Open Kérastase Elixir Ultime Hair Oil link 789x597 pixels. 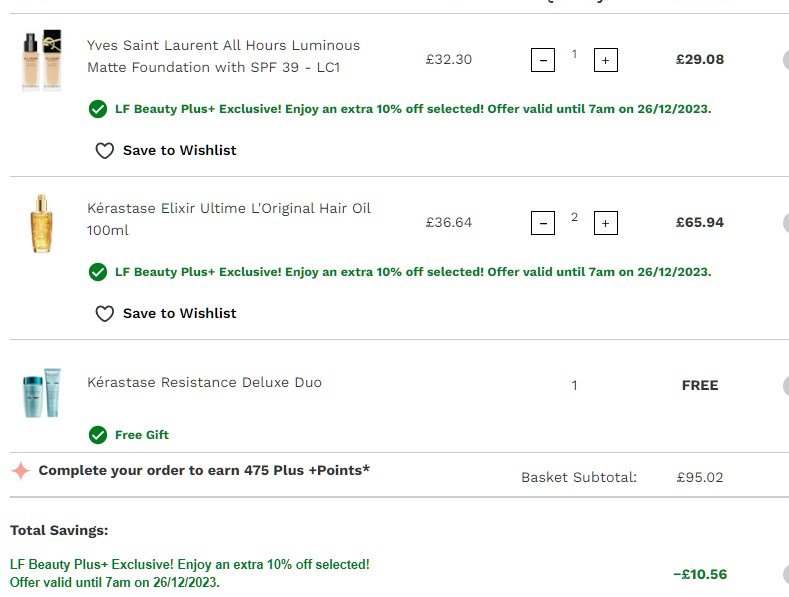[x=228, y=219]
